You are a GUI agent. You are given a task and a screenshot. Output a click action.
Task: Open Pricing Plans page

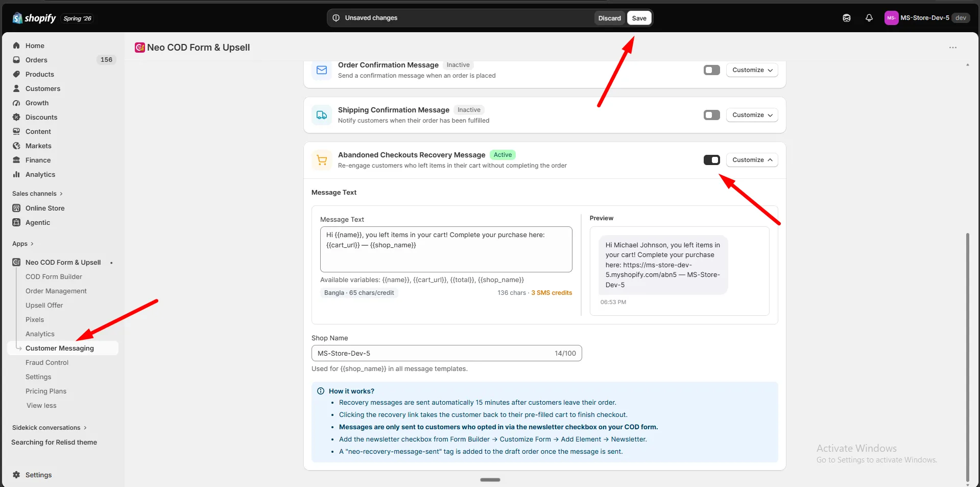click(x=46, y=391)
